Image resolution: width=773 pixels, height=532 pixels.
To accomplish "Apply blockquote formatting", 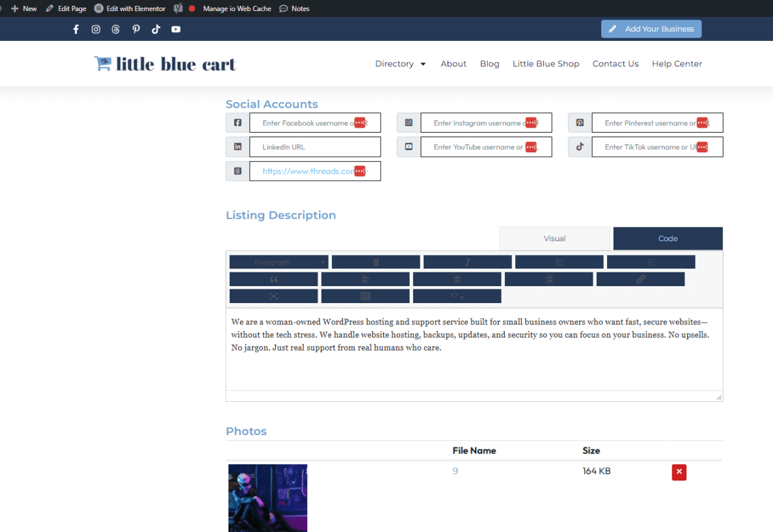I will [273, 278].
